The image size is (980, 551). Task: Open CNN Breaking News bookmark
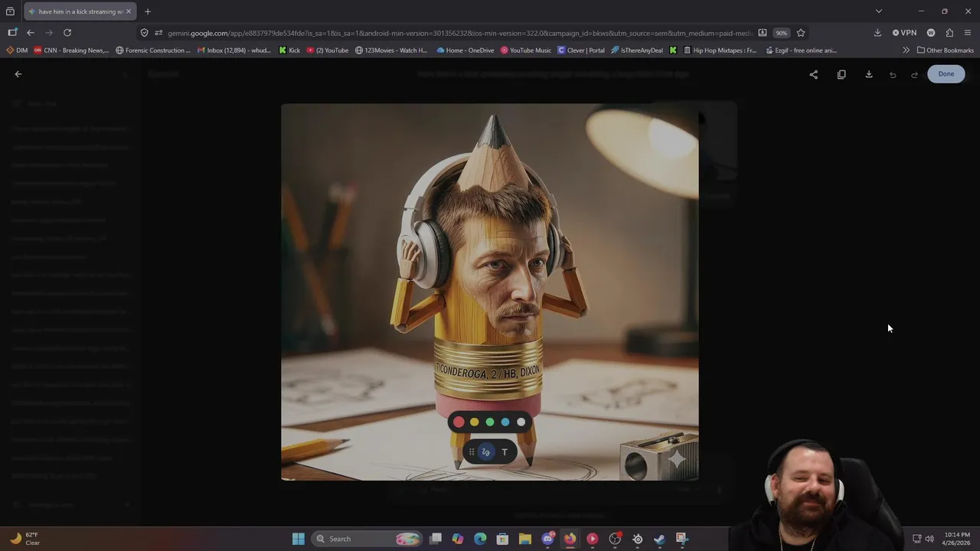71,51
